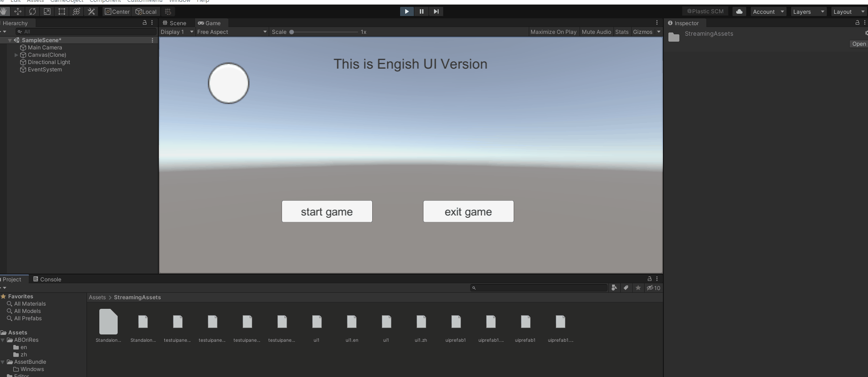The height and width of the screenshot is (377, 868).
Task: Search by type icon in Project panel
Action: pyautogui.click(x=614, y=288)
